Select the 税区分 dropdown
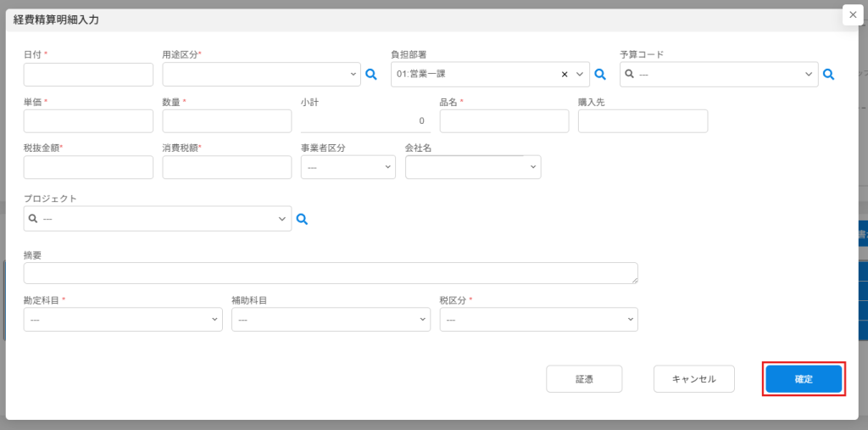Screen dimensions: 868x430 [538, 320]
